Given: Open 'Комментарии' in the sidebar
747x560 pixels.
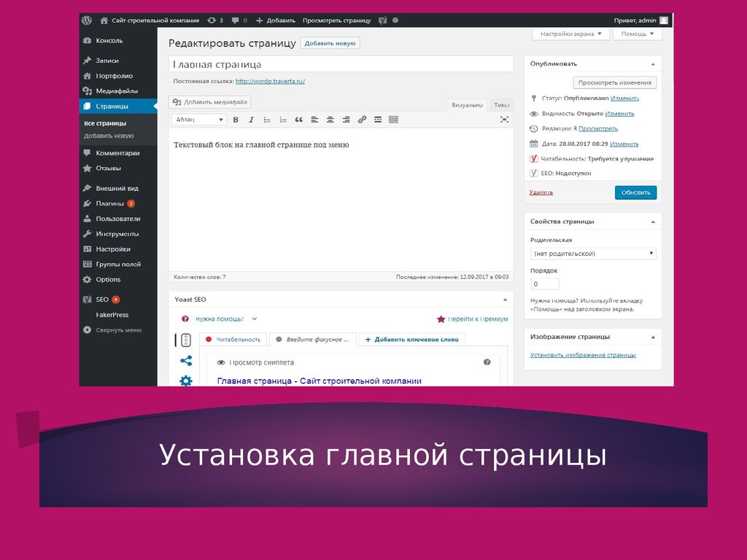Looking at the screenshot, I should click(x=118, y=153).
